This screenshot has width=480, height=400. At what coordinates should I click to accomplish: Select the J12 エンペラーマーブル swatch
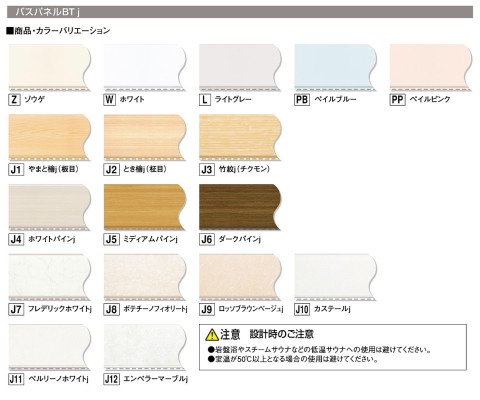145,347
